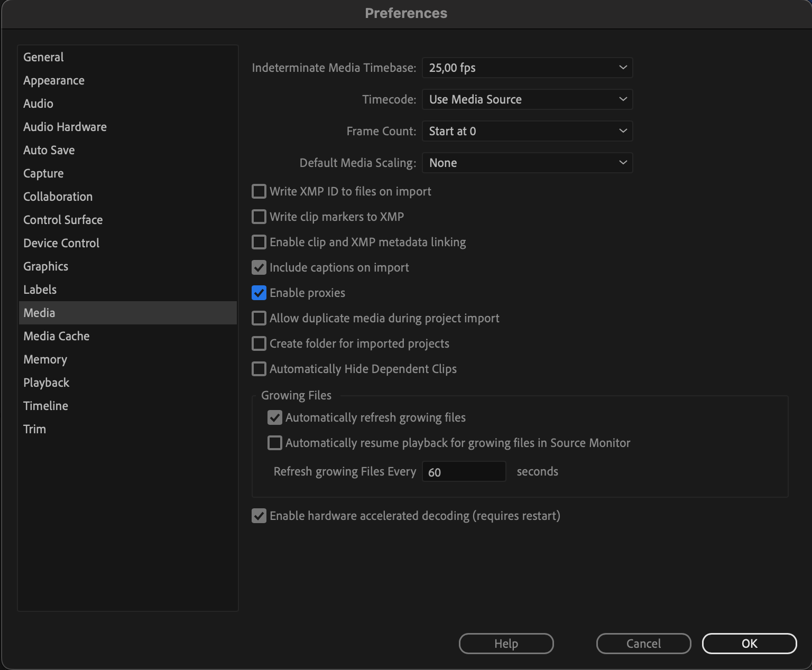Click the Refresh growing Files seconds field

coord(464,472)
